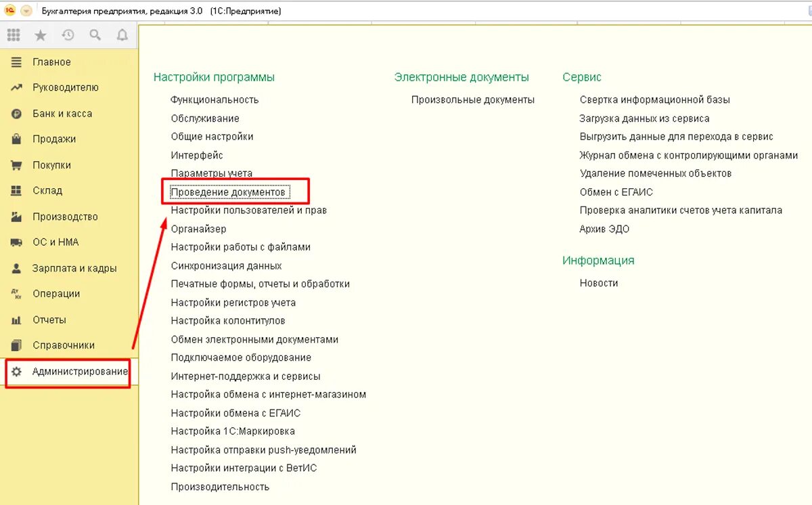The width and height of the screenshot is (812, 505).
Task: Open Настройки обмена с ЕГАИС
Action: click(235, 413)
